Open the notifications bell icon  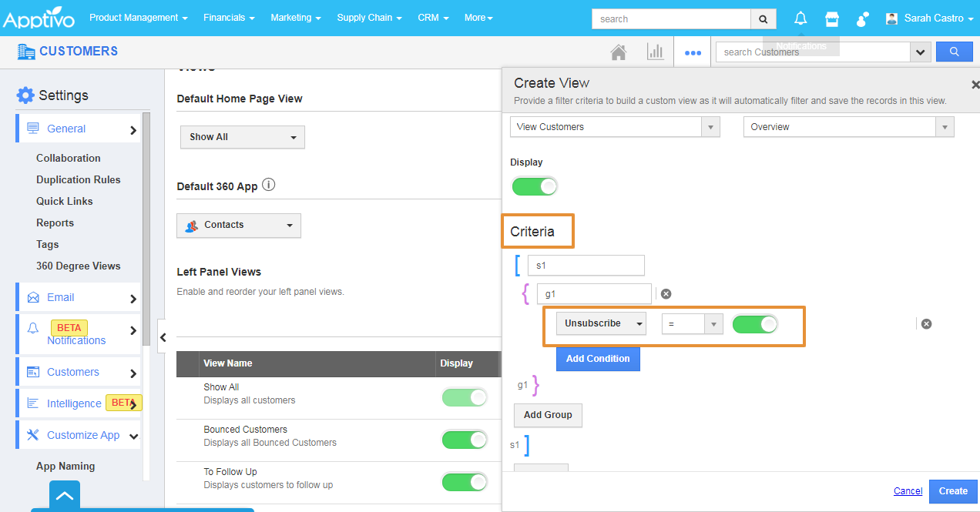tap(800, 18)
